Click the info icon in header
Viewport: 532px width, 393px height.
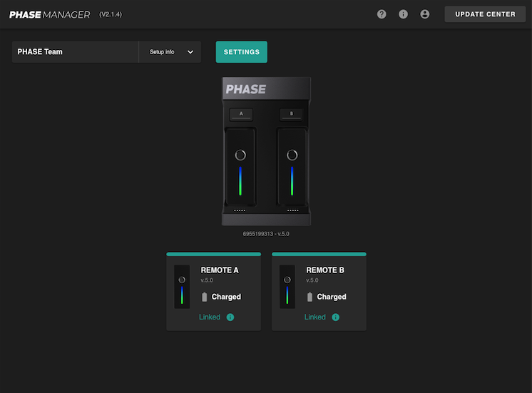(403, 14)
